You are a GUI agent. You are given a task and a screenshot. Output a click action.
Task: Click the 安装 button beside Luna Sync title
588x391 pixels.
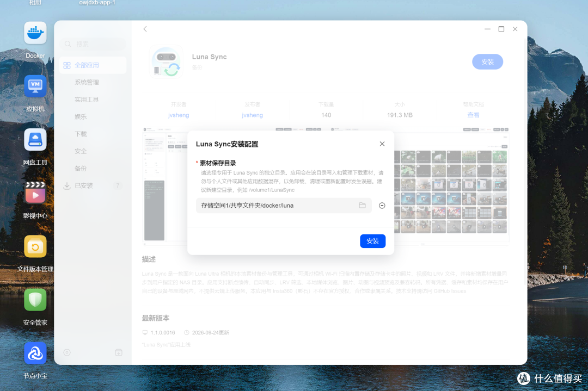click(x=487, y=62)
